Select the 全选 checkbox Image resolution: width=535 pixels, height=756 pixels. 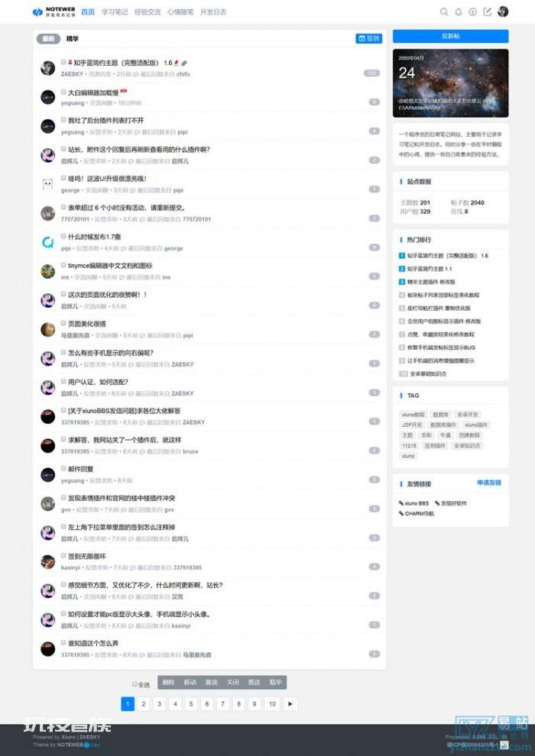tap(135, 683)
